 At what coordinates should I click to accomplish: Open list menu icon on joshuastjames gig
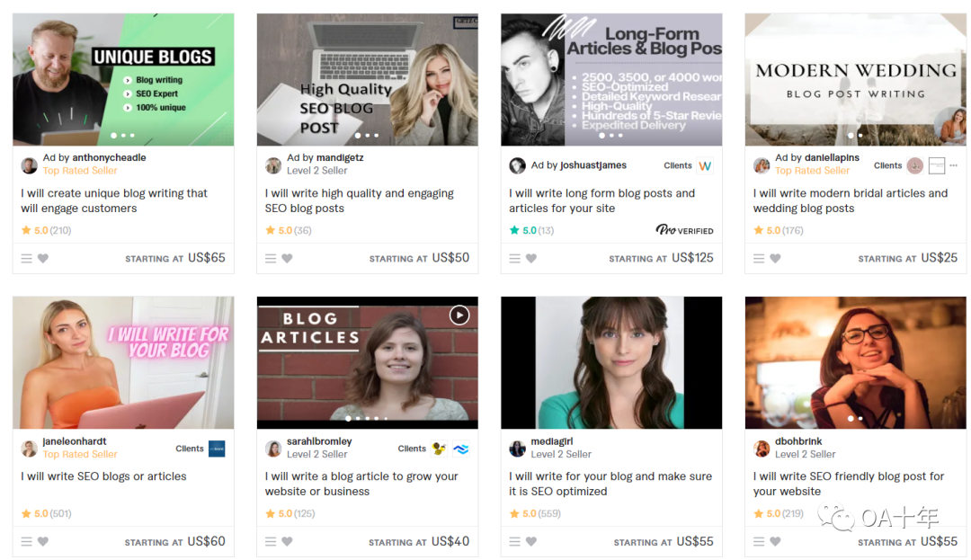515,259
